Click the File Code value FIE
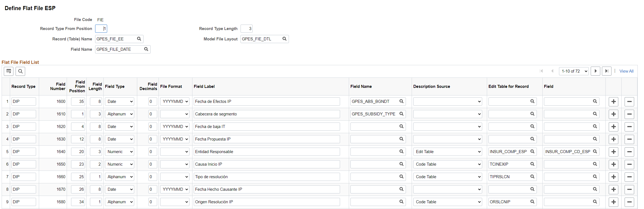 pyautogui.click(x=100, y=20)
